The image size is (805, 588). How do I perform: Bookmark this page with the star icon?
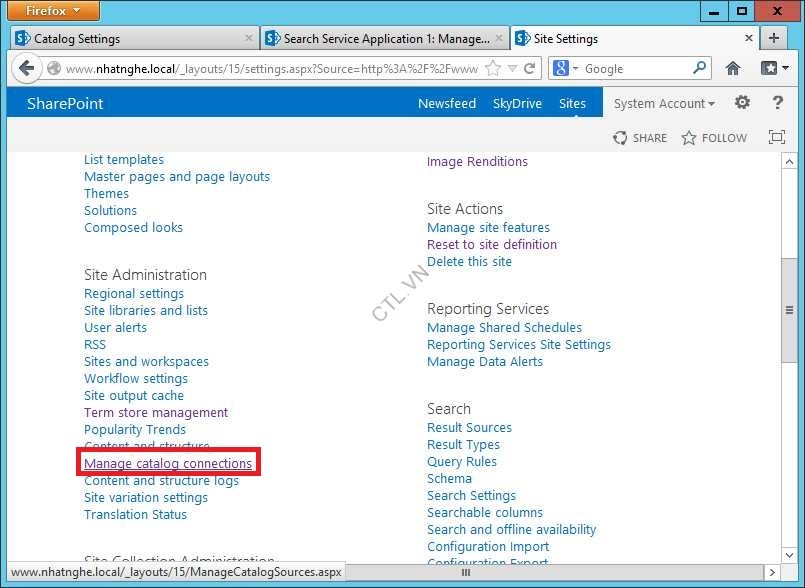(493, 69)
